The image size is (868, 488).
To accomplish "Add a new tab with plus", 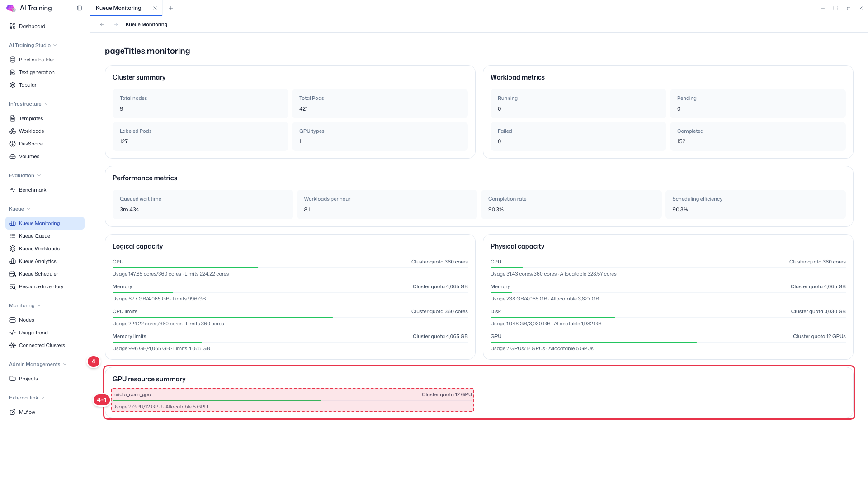I will click(x=171, y=8).
